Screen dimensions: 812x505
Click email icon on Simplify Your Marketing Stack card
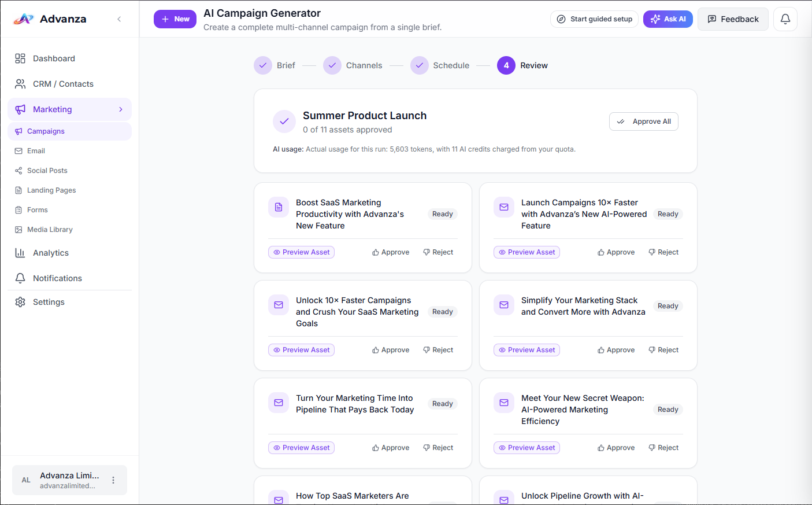[x=504, y=305]
